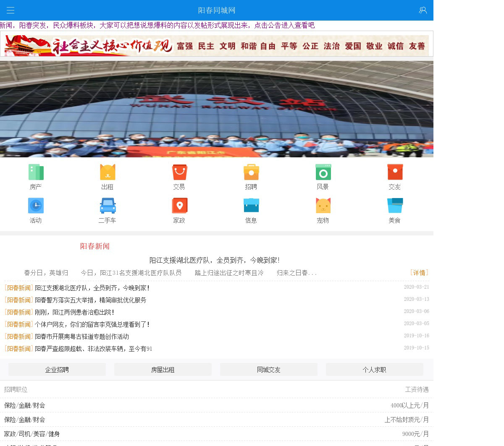Viewport: 504px width, 446px height.
Task: Switch to the 个人求职 tab
Action: [x=375, y=370]
